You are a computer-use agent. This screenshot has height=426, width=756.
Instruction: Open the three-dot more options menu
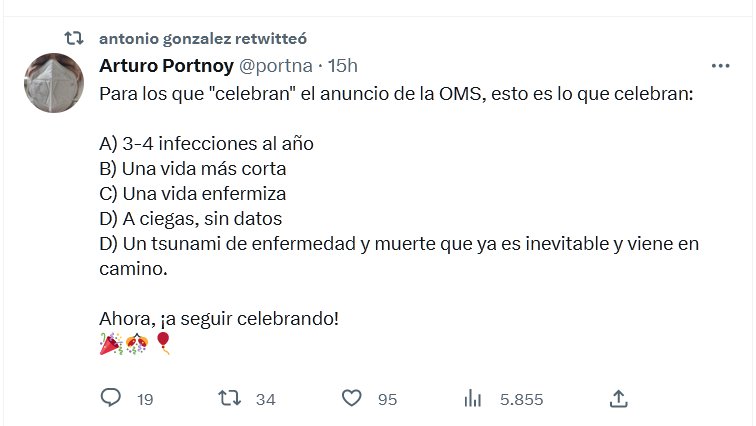click(720, 66)
